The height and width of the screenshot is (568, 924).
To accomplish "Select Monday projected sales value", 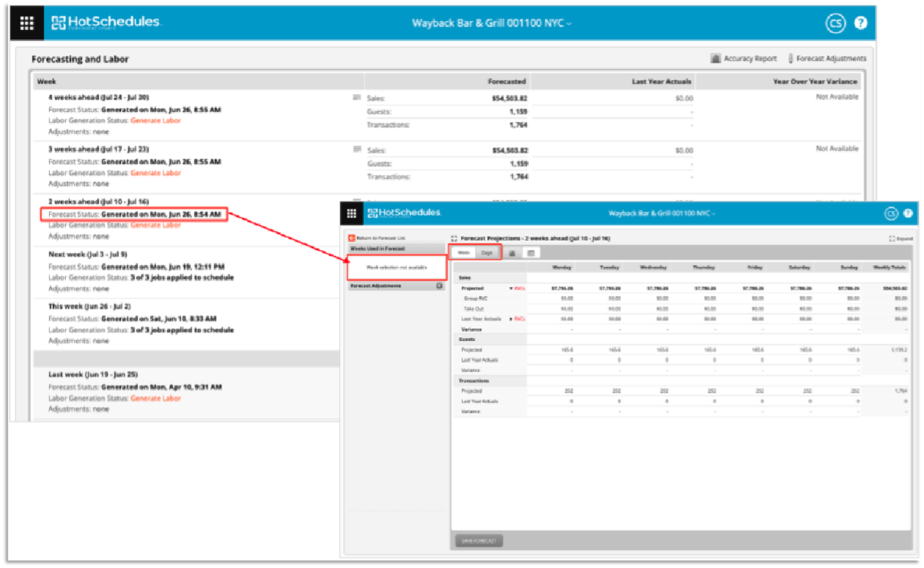I will pos(562,288).
